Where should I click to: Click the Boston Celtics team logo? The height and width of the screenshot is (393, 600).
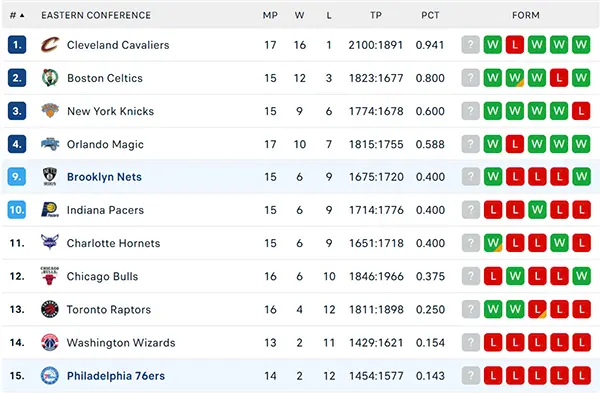[x=50, y=78]
